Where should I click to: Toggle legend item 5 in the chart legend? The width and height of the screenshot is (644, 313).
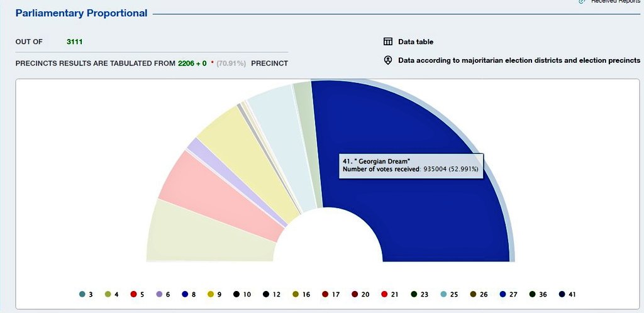click(137, 294)
